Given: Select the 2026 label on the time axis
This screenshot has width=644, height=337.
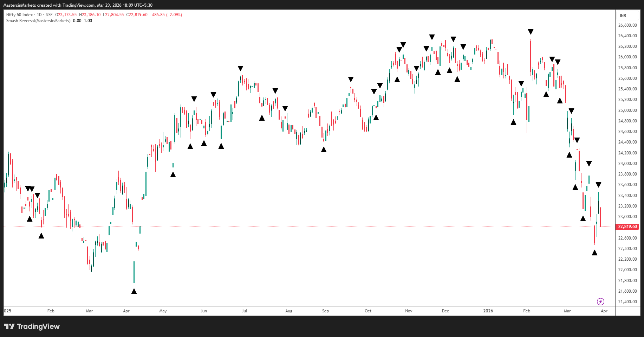Looking at the screenshot, I should (x=488, y=311).
